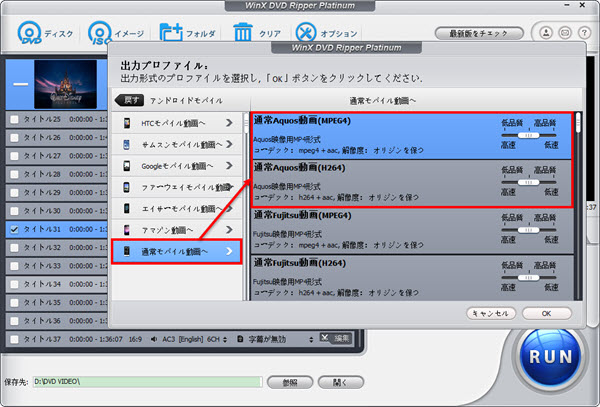Click 最新版をチェック button
The image size is (600, 407).
pyautogui.click(x=479, y=34)
